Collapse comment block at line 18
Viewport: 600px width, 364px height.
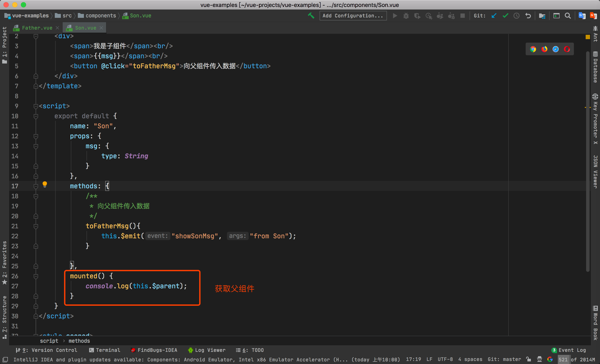coord(36,196)
